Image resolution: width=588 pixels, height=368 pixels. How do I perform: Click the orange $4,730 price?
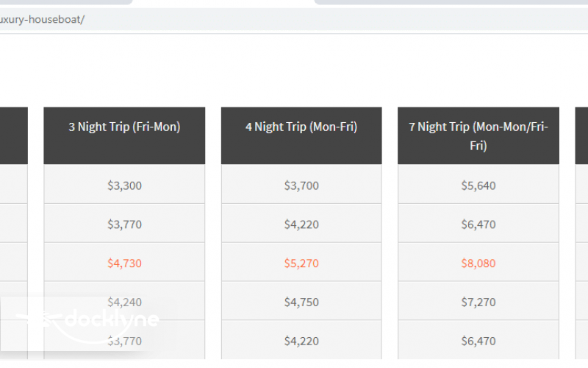click(124, 263)
